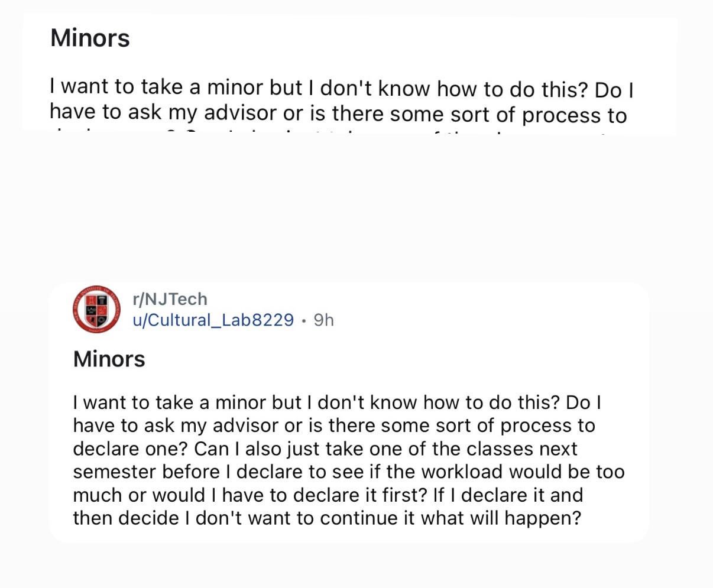Click the dot separator between username and timestamp
The height and width of the screenshot is (588, 713).
pyautogui.click(x=303, y=320)
